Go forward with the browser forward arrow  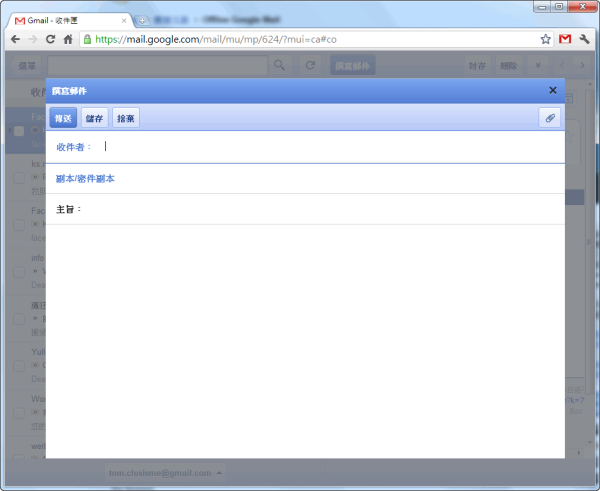(33, 39)
